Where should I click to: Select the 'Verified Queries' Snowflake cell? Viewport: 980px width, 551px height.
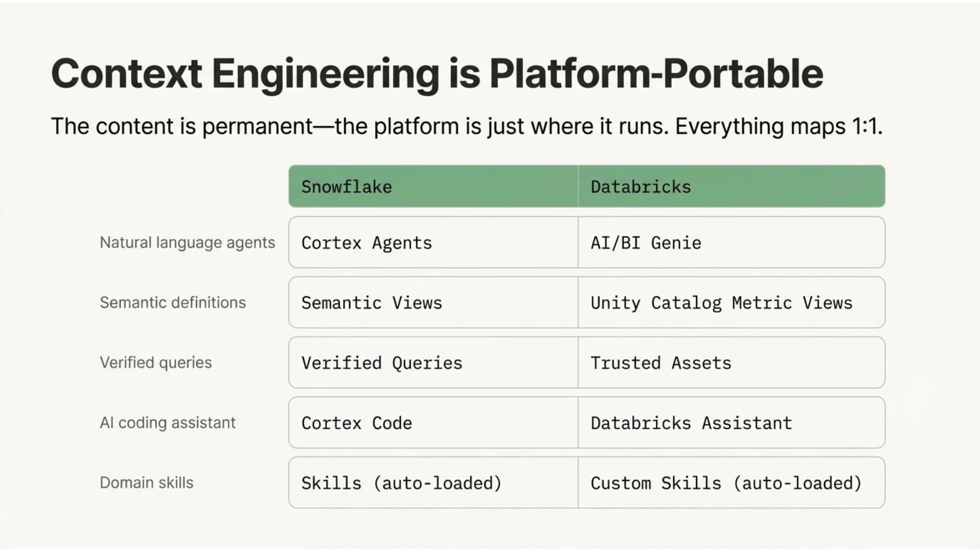433,363
